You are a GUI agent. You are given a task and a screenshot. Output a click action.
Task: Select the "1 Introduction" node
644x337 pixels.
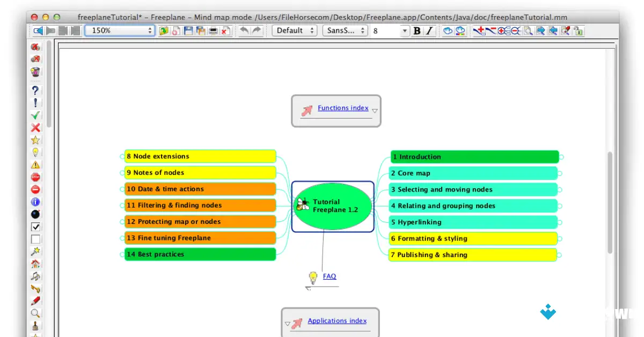pyautogui.click(x=474, y=157)
